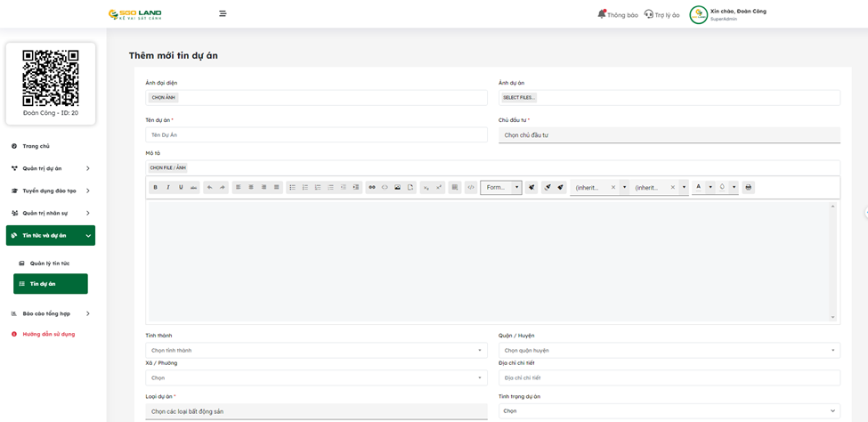Click the hamburger menu icon in header
Image resolution: width=868 pixels, height=422 pixels.
coord(223,14)
